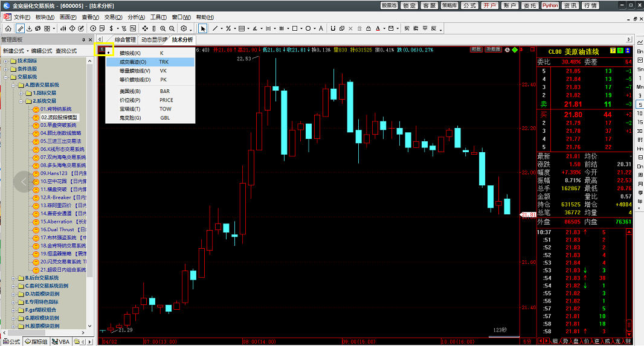
Task: Choose 美国线(B) from the chart type menu
Action: point(150,91)
